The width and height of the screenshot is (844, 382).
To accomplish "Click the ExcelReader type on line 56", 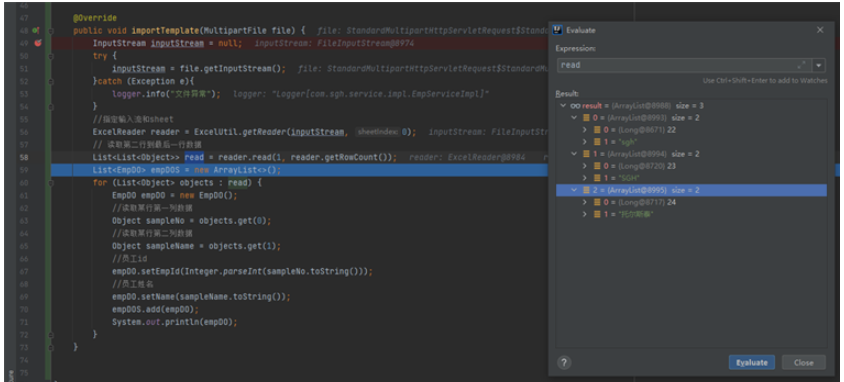I will click(x=119, y=132).
